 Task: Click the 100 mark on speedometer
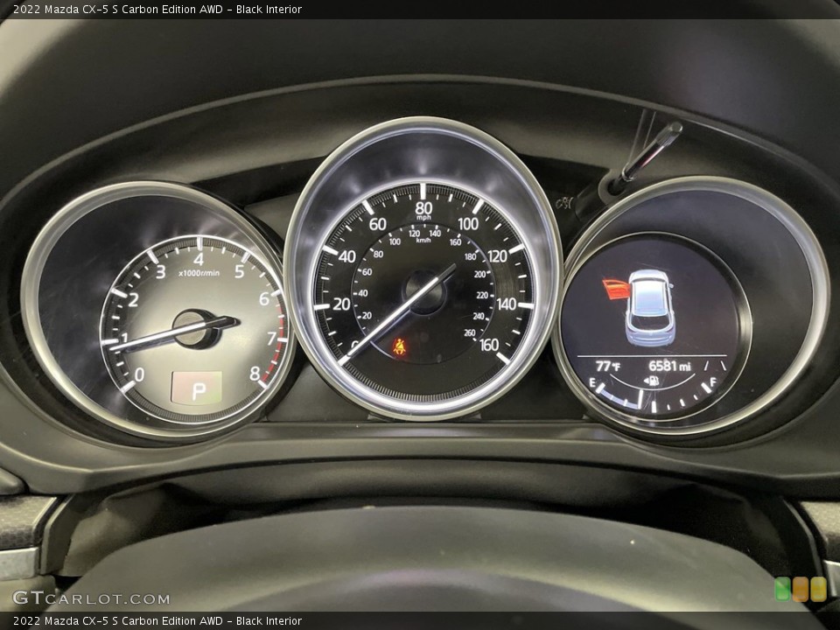tap(467, 223)
